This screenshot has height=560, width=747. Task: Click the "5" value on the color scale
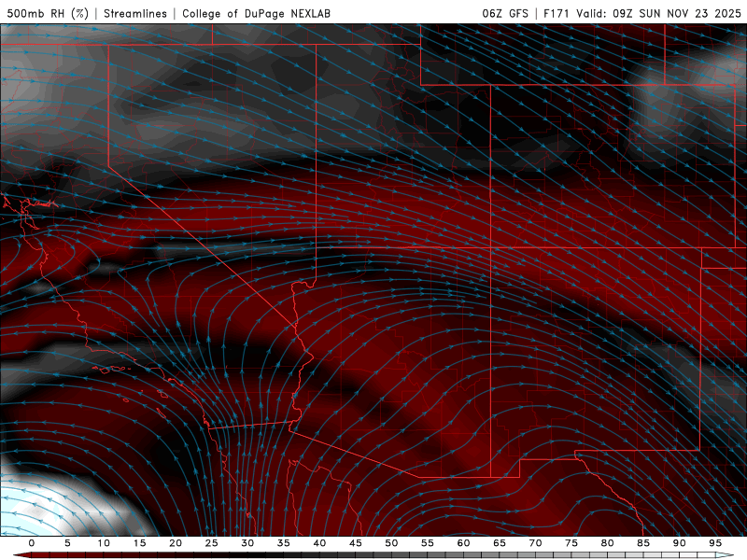coord(67,543)
